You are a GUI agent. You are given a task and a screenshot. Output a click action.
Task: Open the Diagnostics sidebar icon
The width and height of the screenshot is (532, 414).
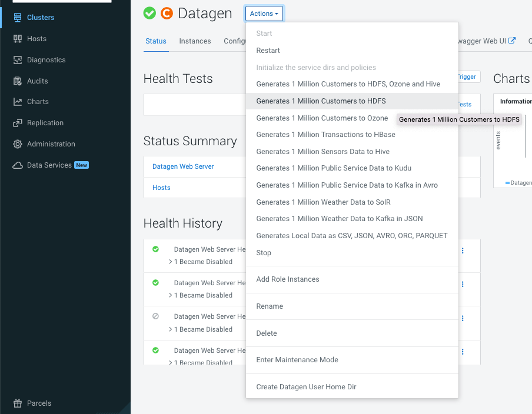pyautogui.click(x=18, y=60)
